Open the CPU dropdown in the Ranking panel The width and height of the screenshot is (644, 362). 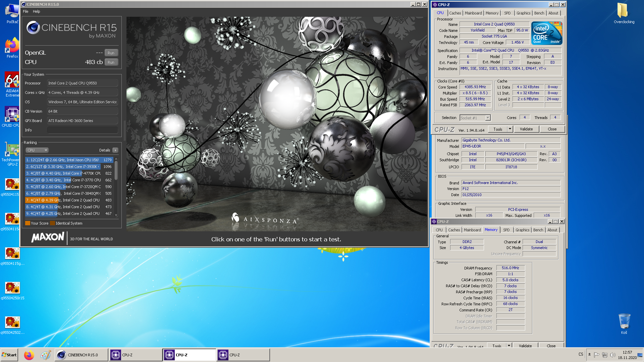pyautogui.click(x=37, y=150)
